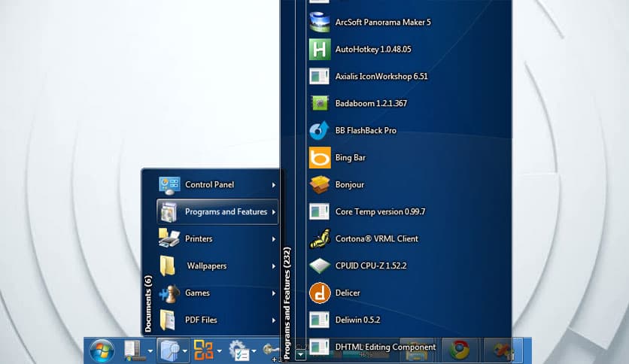Select the Printers menu entry
The width and height of the screenshot is (629, 364).
[217, 239]
